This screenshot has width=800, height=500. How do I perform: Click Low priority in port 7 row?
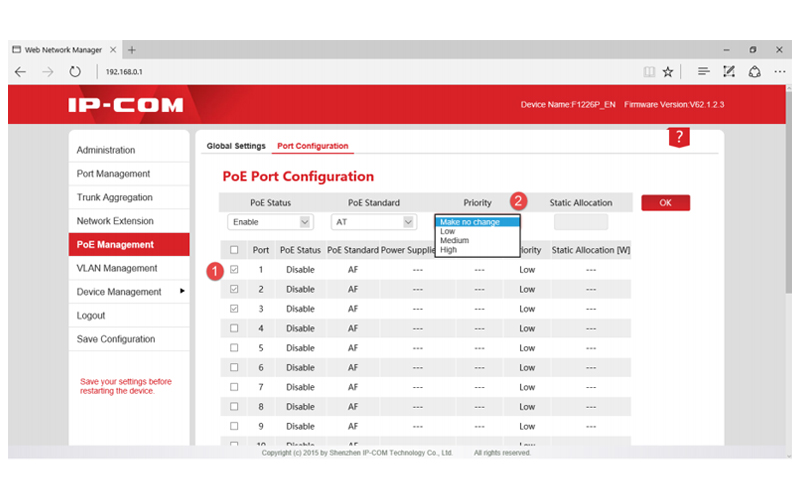tap(527, 387)
